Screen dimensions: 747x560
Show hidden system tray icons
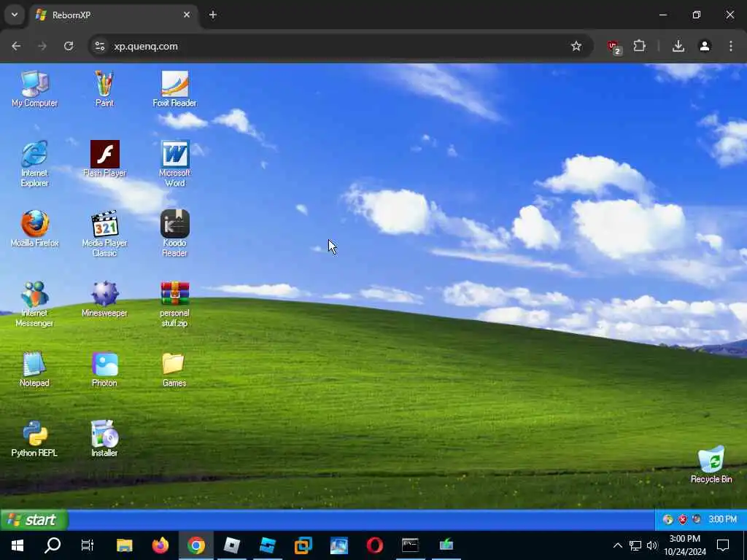click(617, 545)
